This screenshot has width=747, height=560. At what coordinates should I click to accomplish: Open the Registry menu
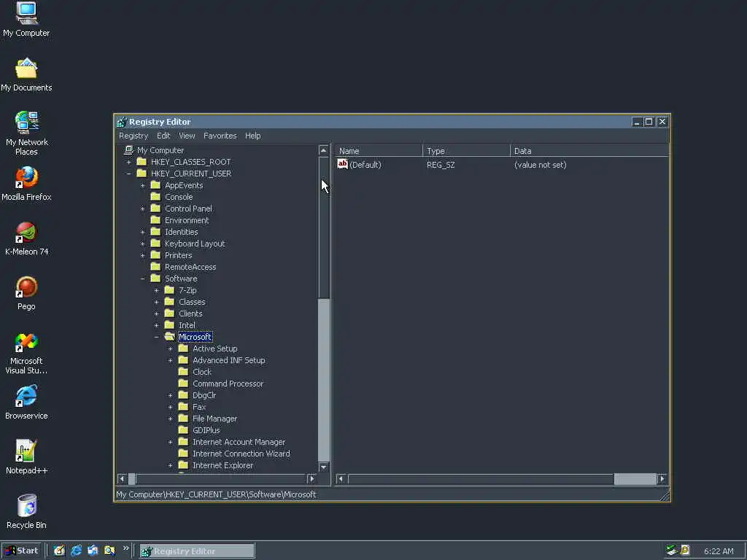(x=133, y=136)
